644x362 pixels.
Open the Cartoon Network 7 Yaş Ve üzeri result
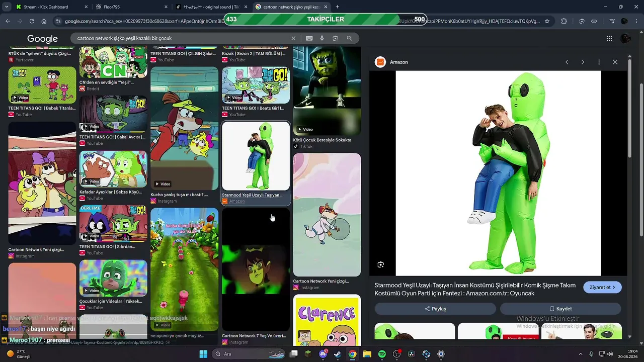[256, 269]
